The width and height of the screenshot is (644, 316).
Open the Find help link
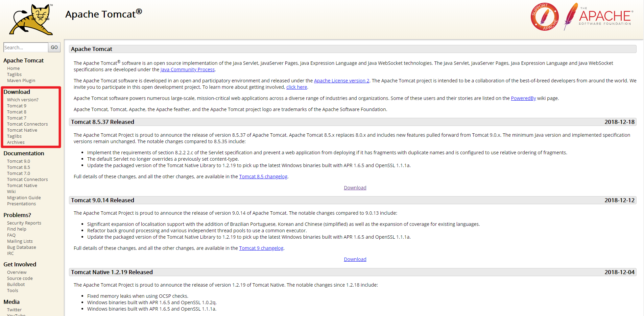click(x=17, y=229)
